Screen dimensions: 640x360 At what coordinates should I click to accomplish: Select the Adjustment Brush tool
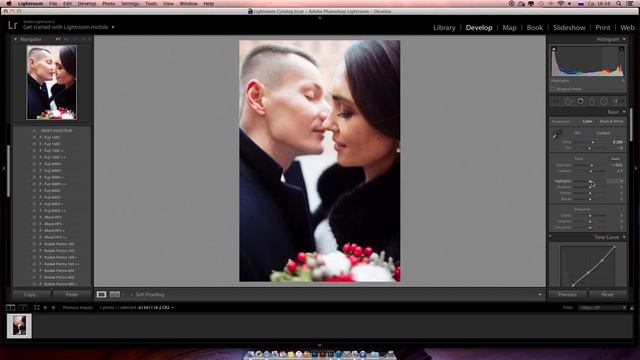(x=619, y=101)
